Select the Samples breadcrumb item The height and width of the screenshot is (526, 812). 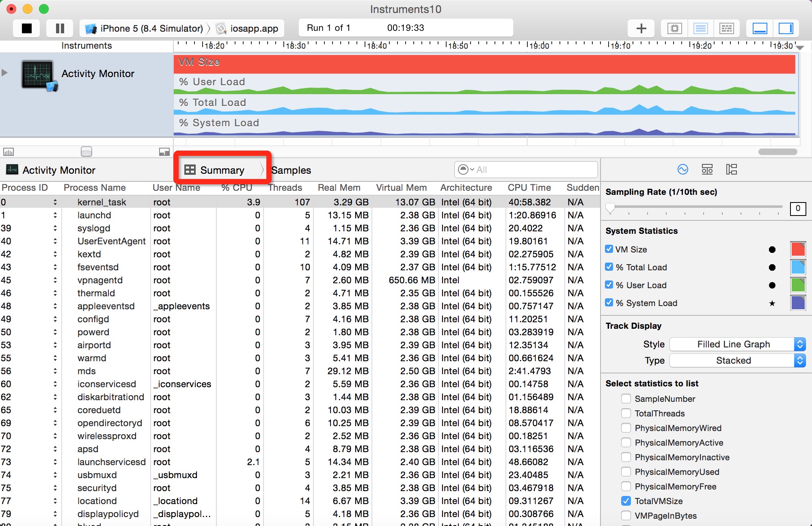[291, 170]
